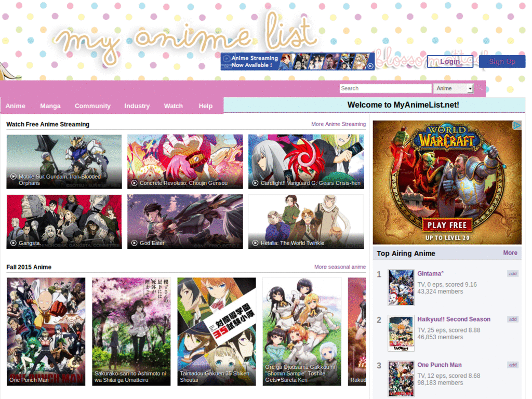This screenshot has width=532, height=399.
Task: Click Welcome to MyAnimeList.net! heading
Action: pos(403,105)
